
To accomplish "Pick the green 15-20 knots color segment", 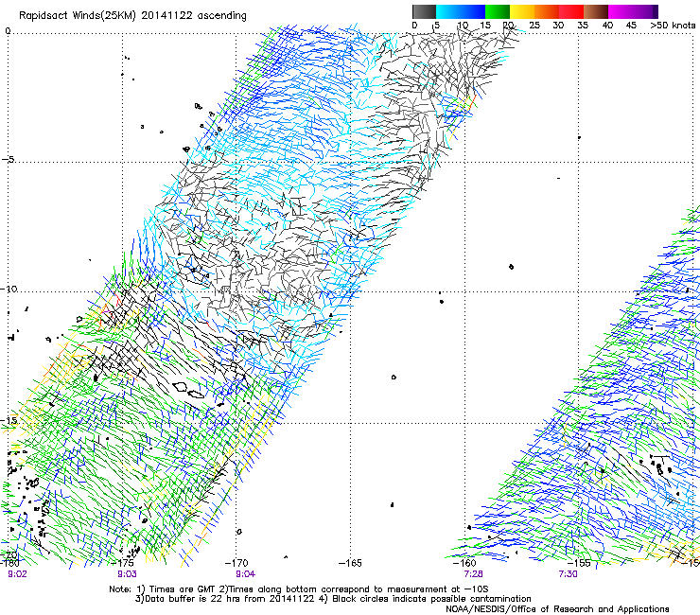I will click(498, 11).
